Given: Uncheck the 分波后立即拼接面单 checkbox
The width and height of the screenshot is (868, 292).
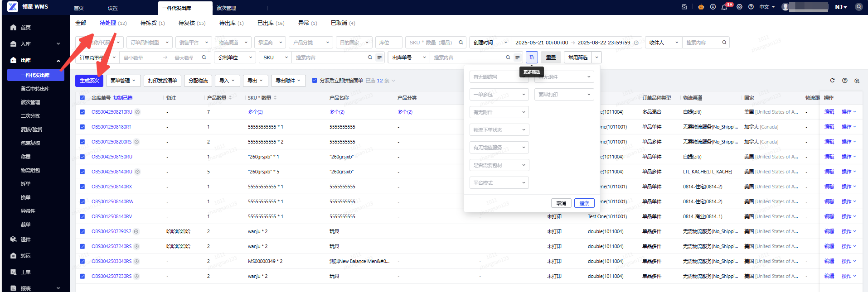Looking at the screenshot, I should coord(315,81).
